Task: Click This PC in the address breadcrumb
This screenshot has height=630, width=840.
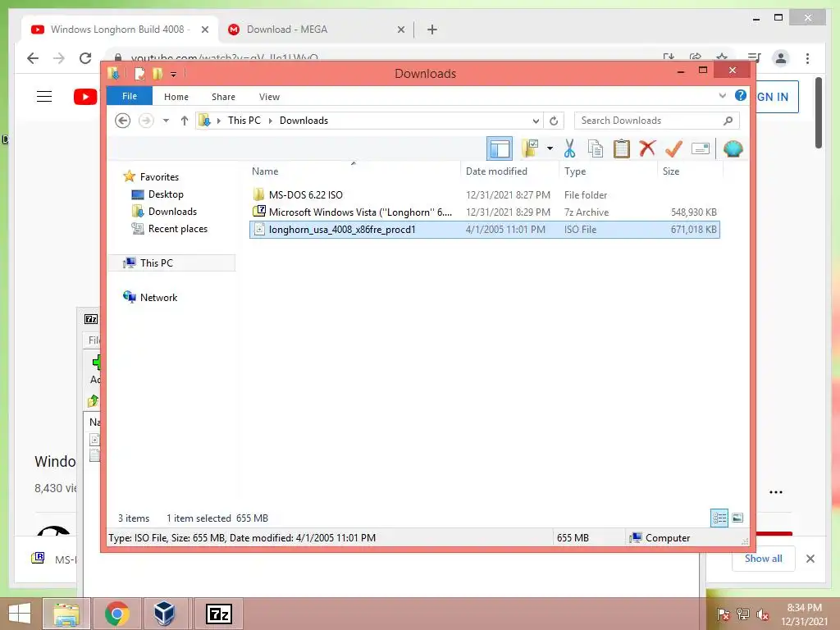Action: coord(244,121)
